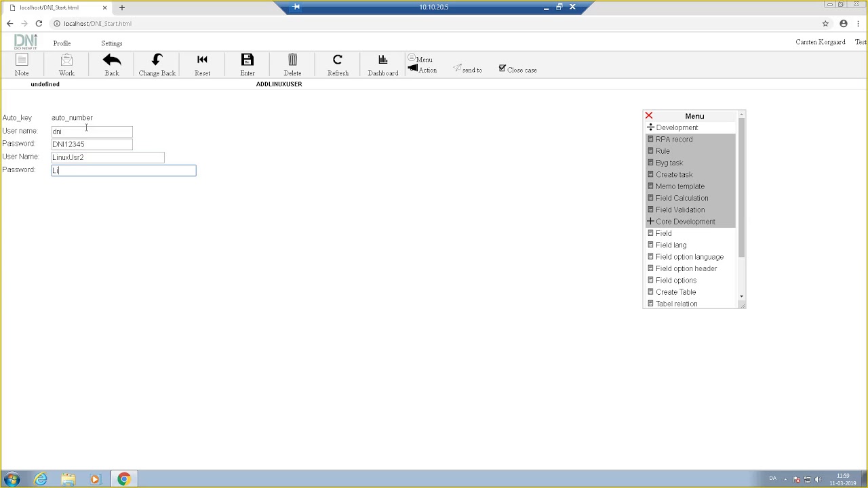
Task: Click the Change Back curved arrow
Action: (x=157, y=65)
